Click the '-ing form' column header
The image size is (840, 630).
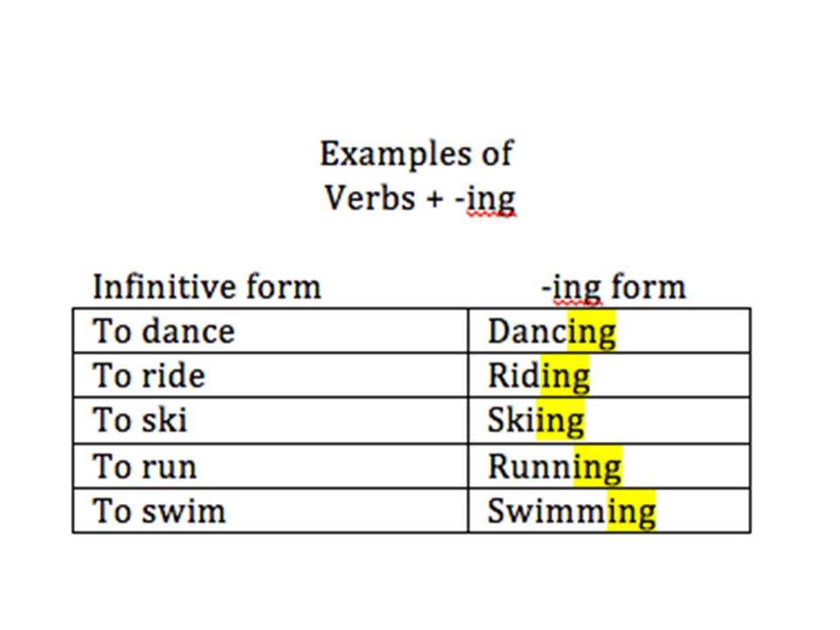(613, 288)
